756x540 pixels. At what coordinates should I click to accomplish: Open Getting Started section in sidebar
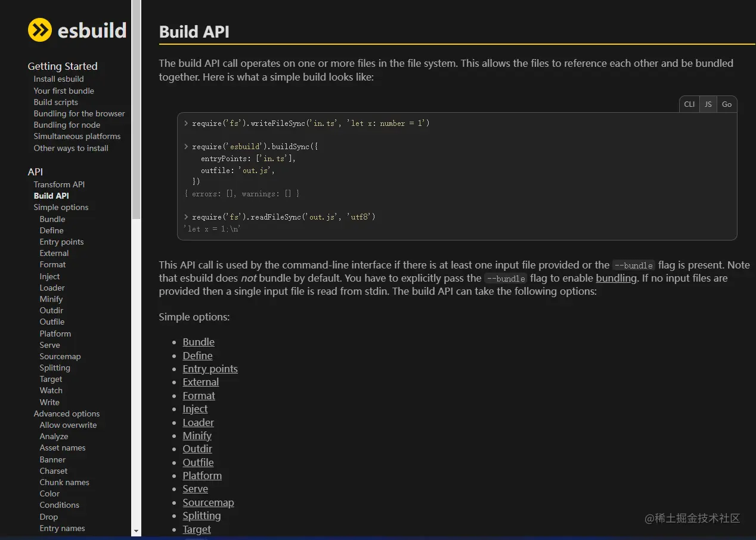[x=63, y=66]
